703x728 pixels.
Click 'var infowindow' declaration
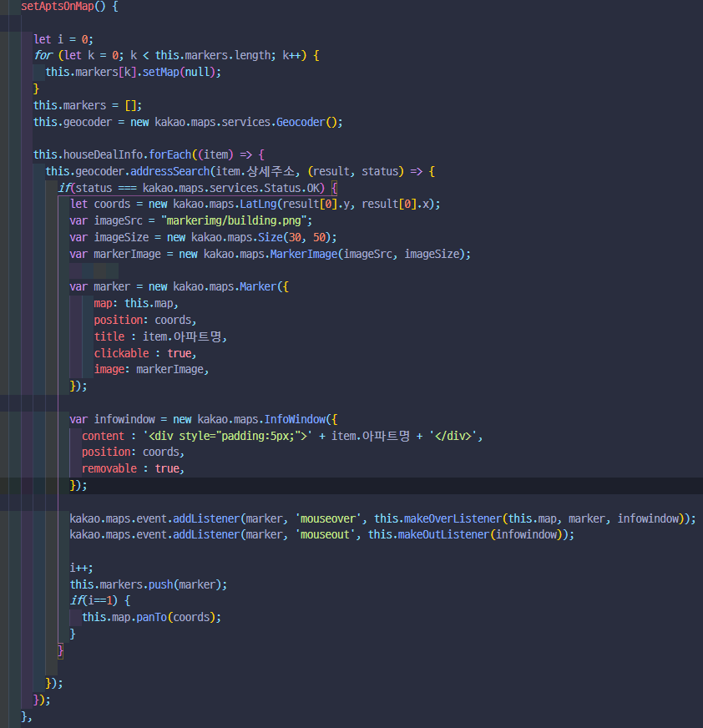112,419
